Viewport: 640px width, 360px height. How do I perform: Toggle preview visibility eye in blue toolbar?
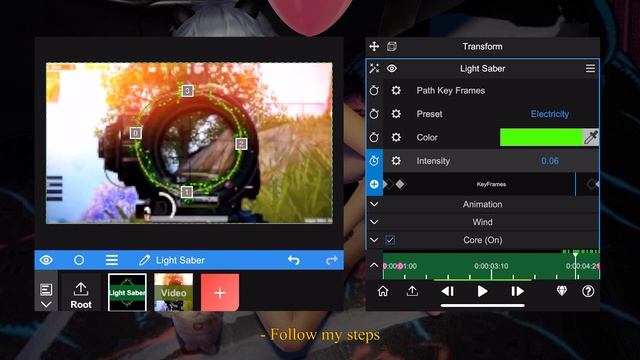tap(46, 260)
